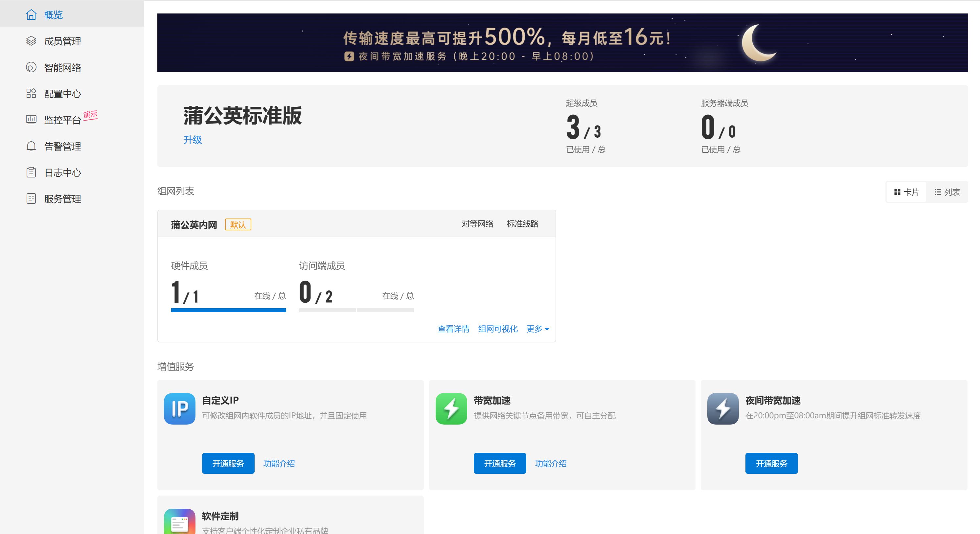Viewport: 980px width, 534px height.
Task: Click the 蒲公英标准版 heading
Action: click(242, 116)
